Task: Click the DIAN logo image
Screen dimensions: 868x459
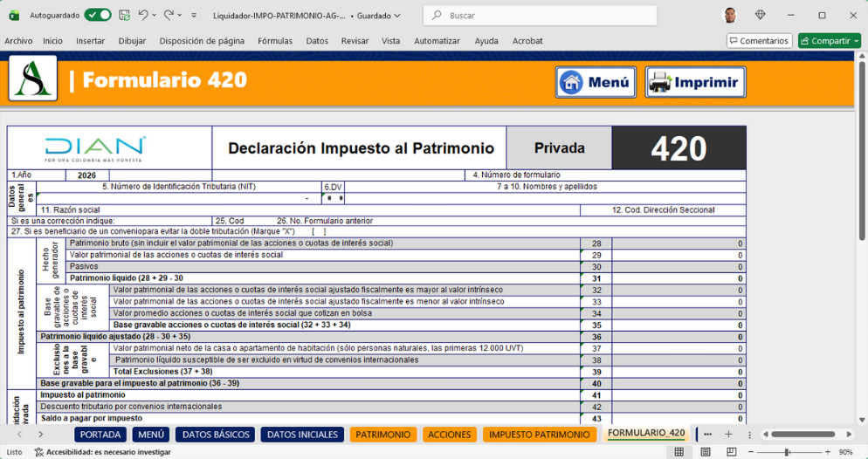Action: (x=95, y=148)
